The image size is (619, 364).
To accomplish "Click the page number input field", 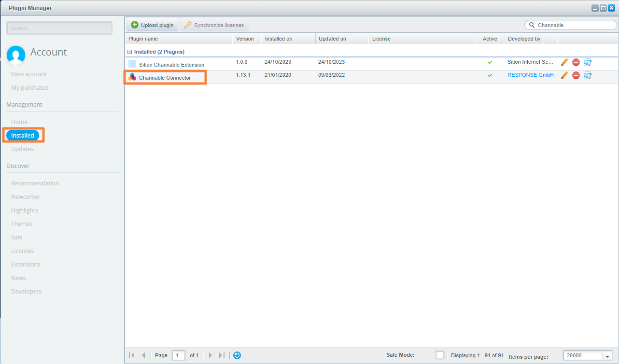I will tap(178, 355).
